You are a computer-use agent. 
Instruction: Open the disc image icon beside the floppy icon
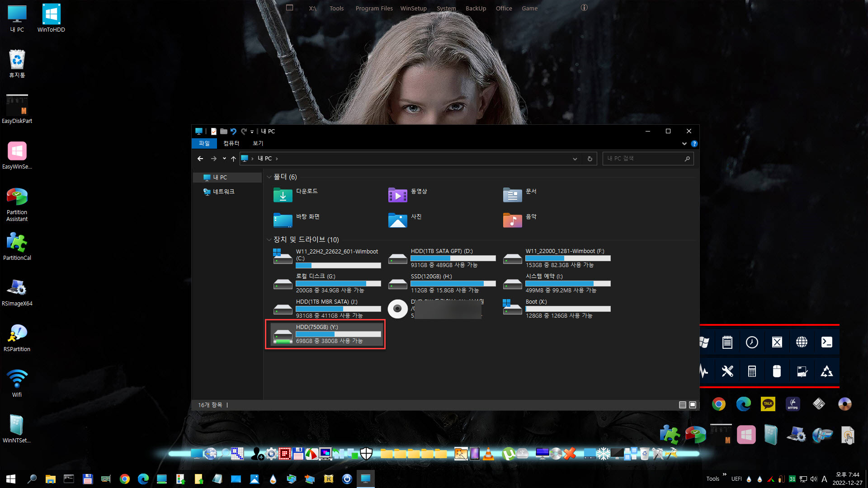pos(844,404)
